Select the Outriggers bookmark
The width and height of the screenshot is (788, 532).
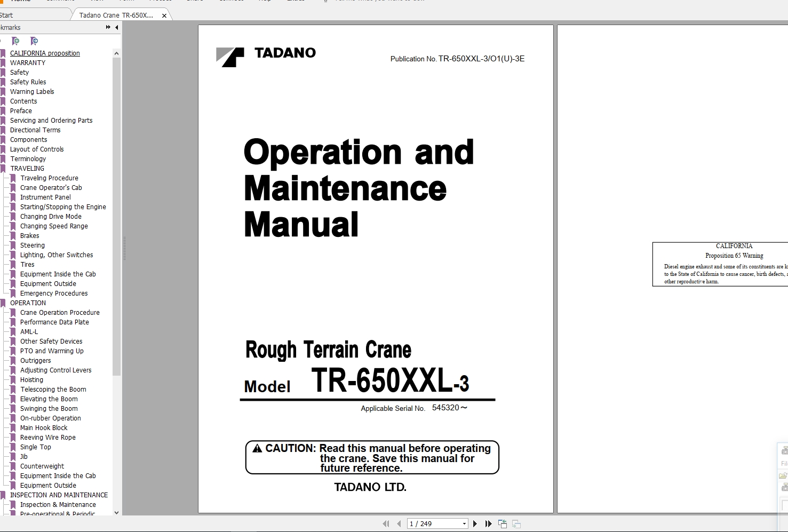click(35, 360)
